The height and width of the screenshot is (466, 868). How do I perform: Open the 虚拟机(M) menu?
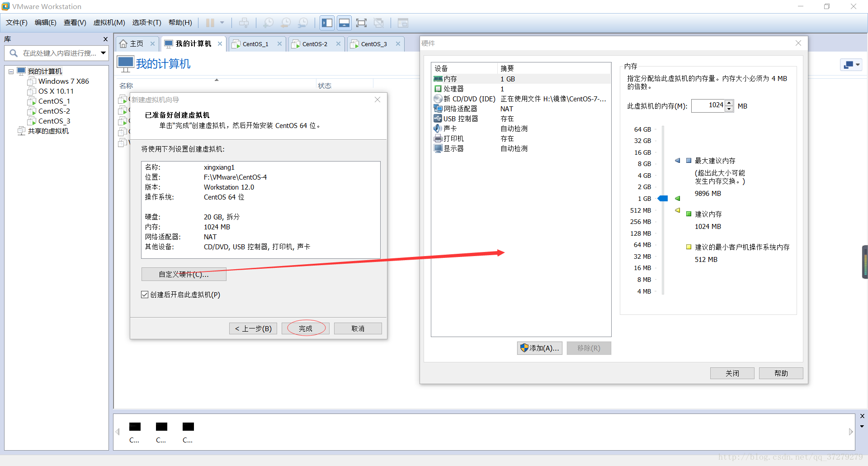click(109, 23)
